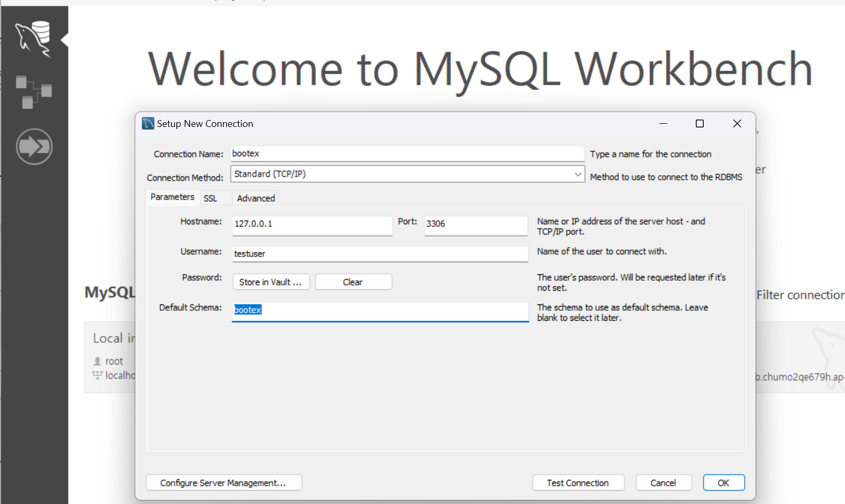The height and width of the screenshot is (504, 845).
Task: Switch to the Parameters tab
Action: tap(172, 197)
